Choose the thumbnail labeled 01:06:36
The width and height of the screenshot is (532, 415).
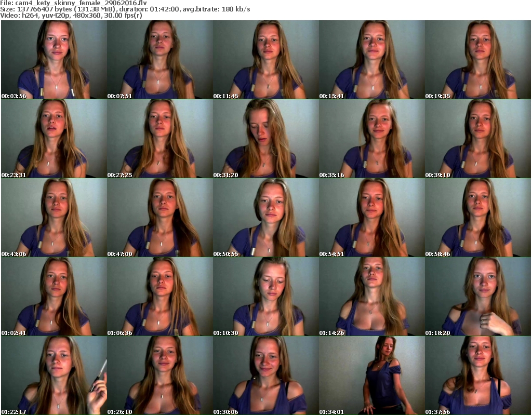(x=160, y=296)
